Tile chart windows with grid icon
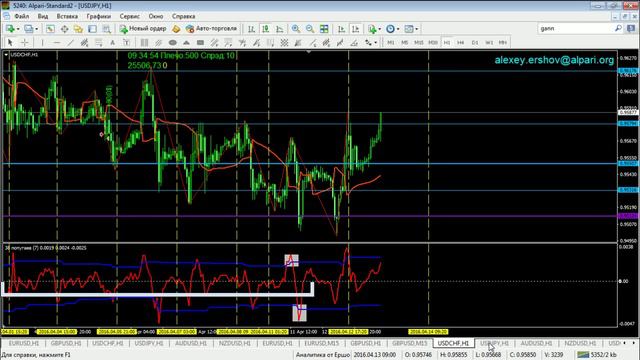Viewport: 640px width, 360px height. pos(324,29)
